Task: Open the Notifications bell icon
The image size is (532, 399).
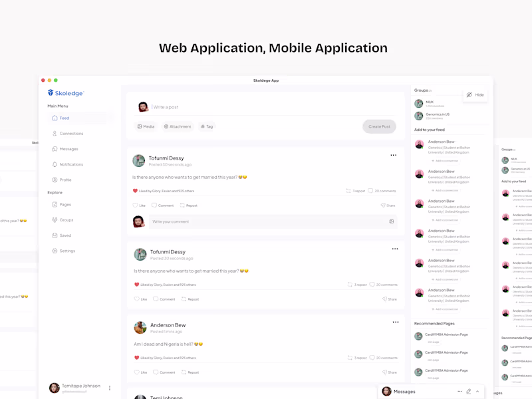Action: pyautogui.click(x=53, y=164)
